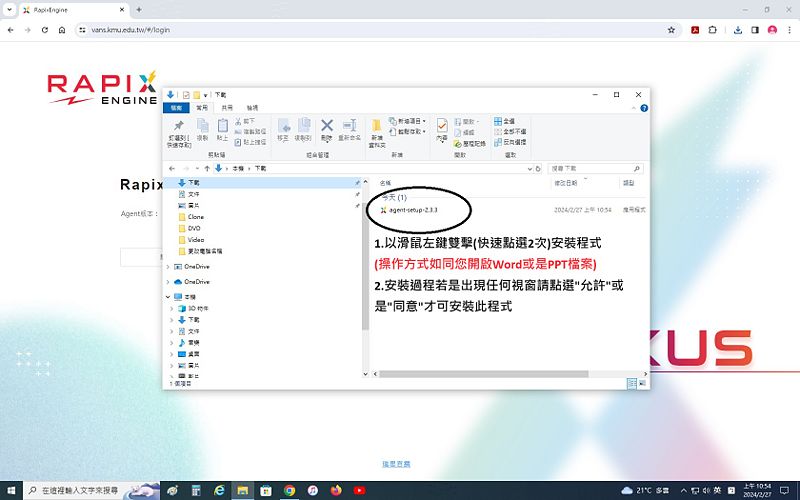Viewport: 800px width, 500px height.
Task: Click the file list horizontal scrollbar
Action: coord(483,374)
